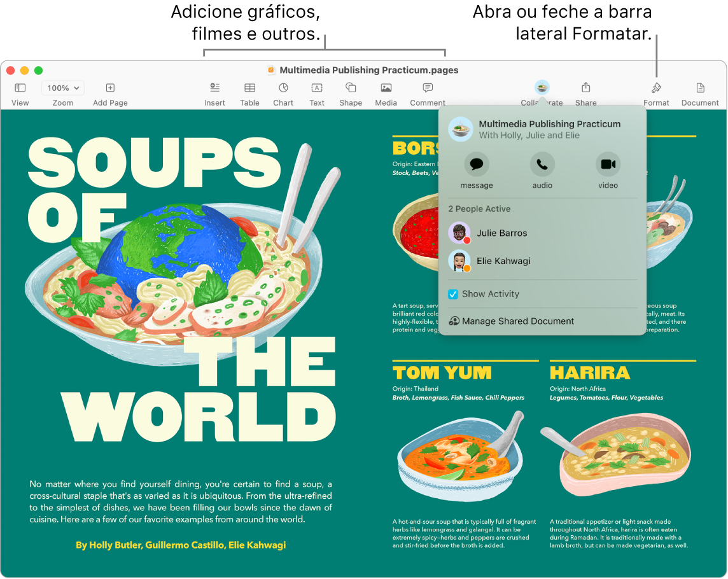Screen dimensions: 728x579
Task: Click the 'Broth, Lemongrass, Fish Sauce' ingredients line
Action: point(458,398)
